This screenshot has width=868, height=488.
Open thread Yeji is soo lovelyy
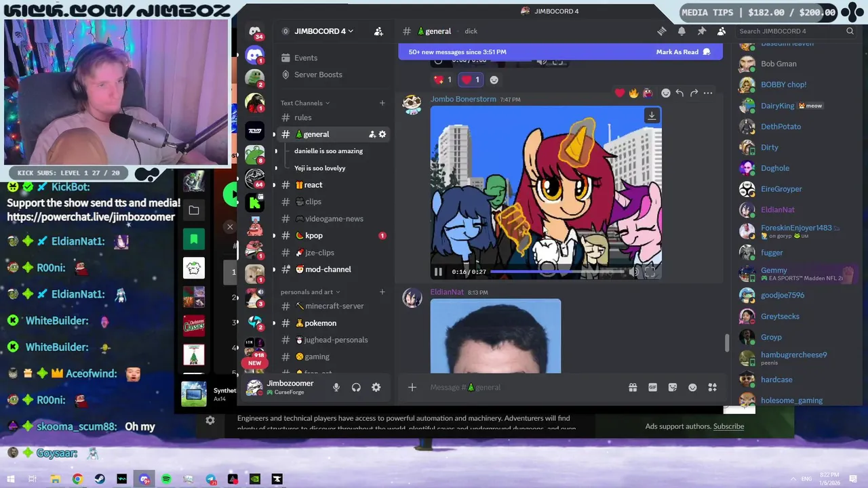point(320,168)
